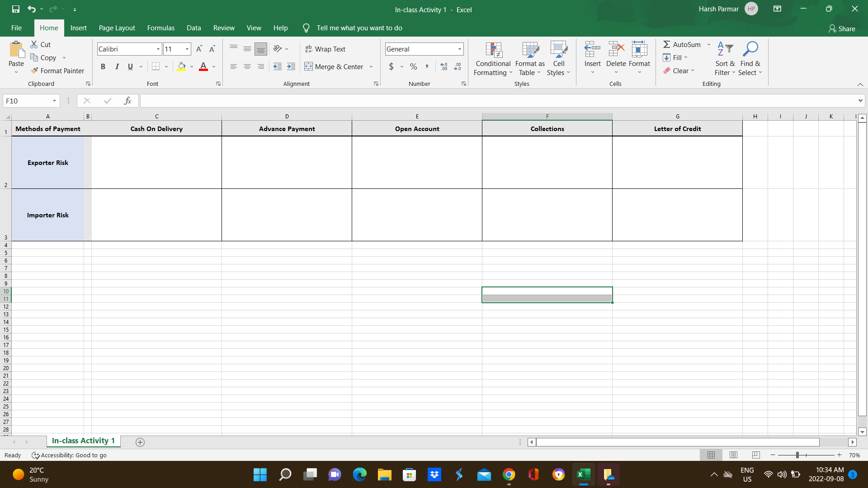The height and width of the screenshot is (488, 868).
Task: Apply bold formatting
Action: coord(103,66)
